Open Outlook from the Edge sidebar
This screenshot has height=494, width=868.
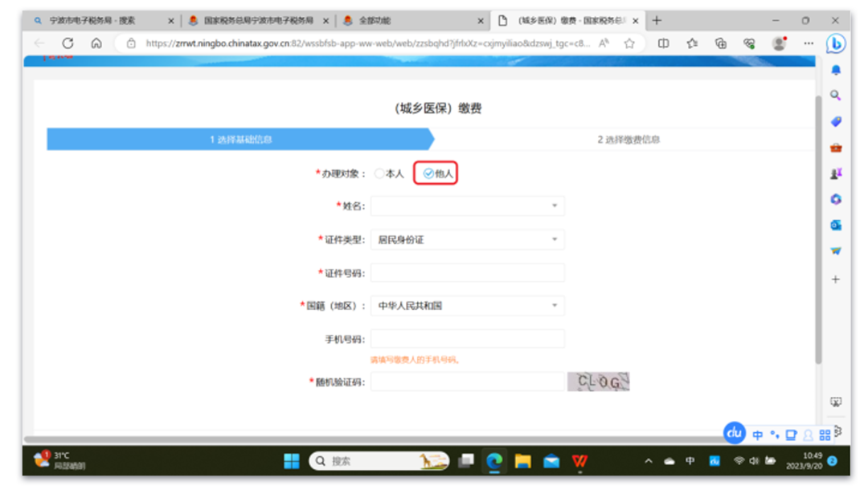[836, 225]
